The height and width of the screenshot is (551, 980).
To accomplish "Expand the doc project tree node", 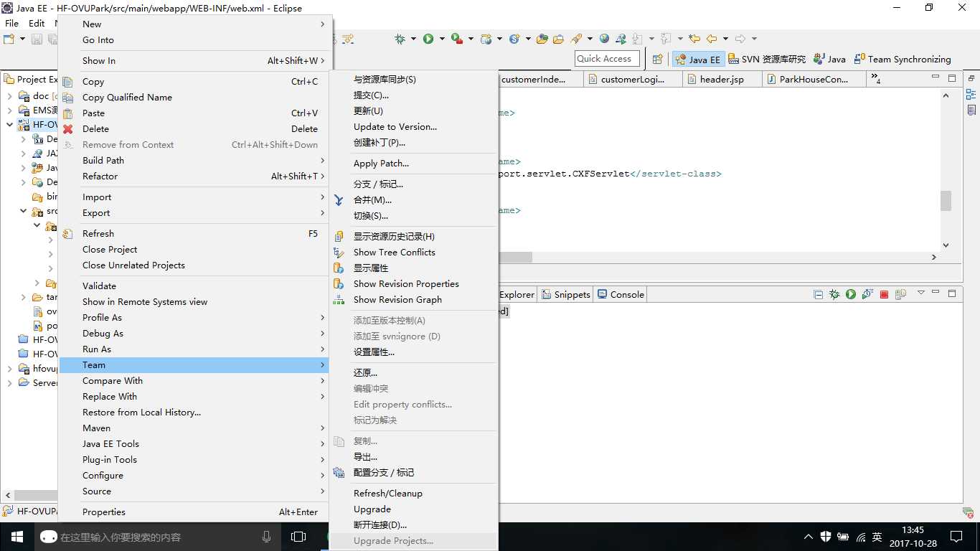I will (x=10, y=95).
